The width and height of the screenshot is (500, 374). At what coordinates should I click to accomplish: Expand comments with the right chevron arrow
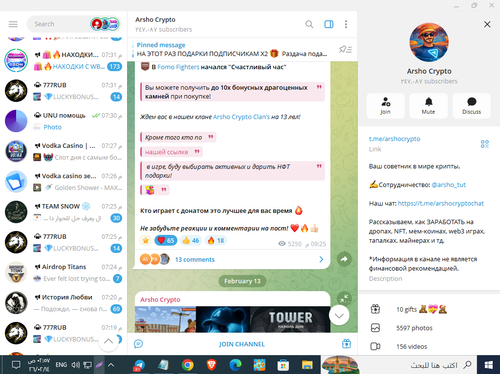point(321,259)
